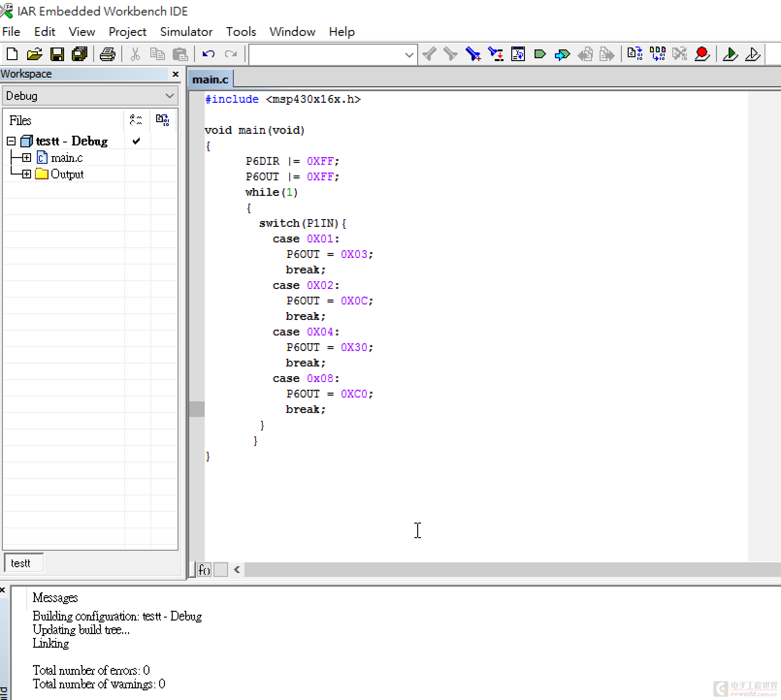Select main.c in the workspace tree

(67, 158)
